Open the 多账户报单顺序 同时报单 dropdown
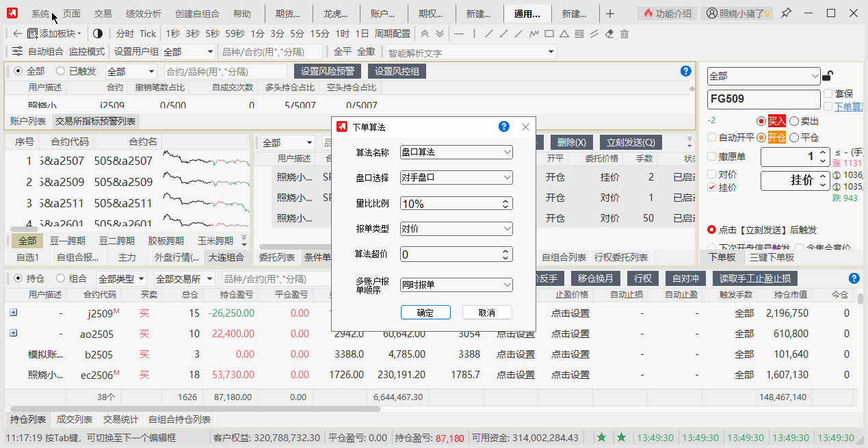This screenshot has height=448, width=868. (x=456, y=284)
